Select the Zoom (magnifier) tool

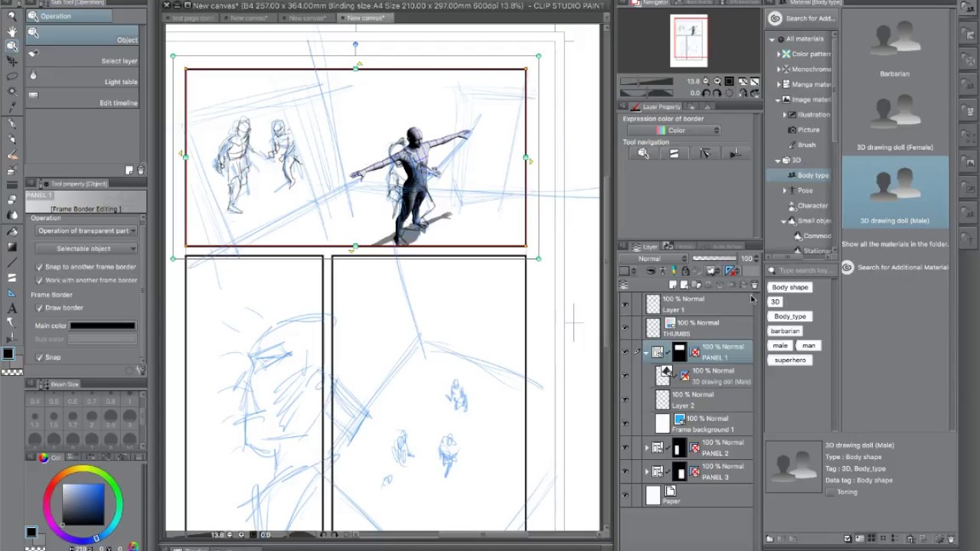pos(11,17)
